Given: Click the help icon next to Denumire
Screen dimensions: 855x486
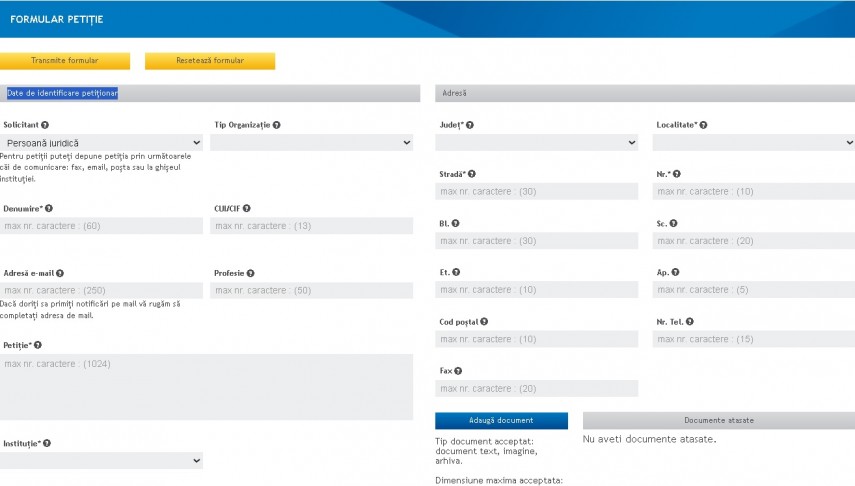Looking at the screenshot, I should coord(49,208).
